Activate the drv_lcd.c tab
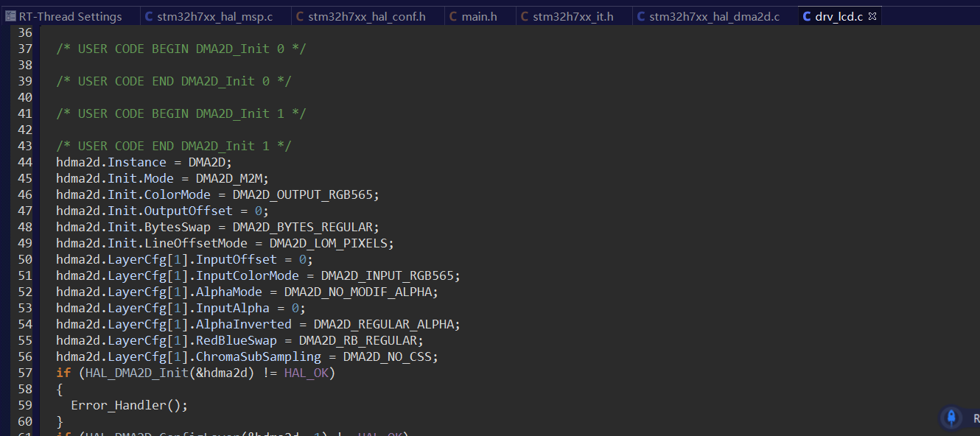 tap(839, 16)
